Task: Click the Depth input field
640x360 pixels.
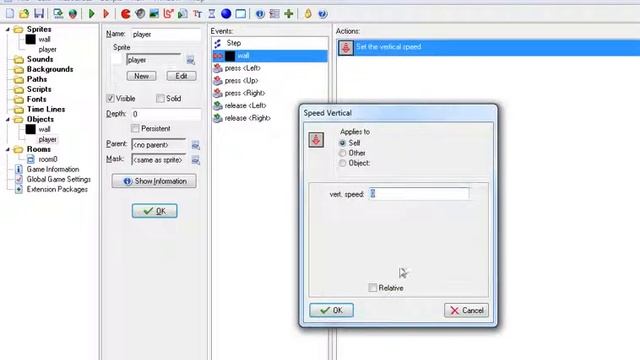Action: click(166, 114)
